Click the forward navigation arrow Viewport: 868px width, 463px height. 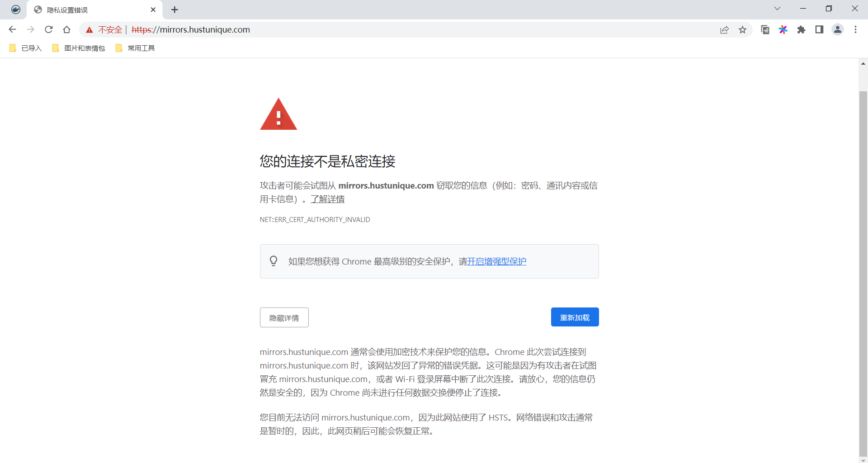30,29
